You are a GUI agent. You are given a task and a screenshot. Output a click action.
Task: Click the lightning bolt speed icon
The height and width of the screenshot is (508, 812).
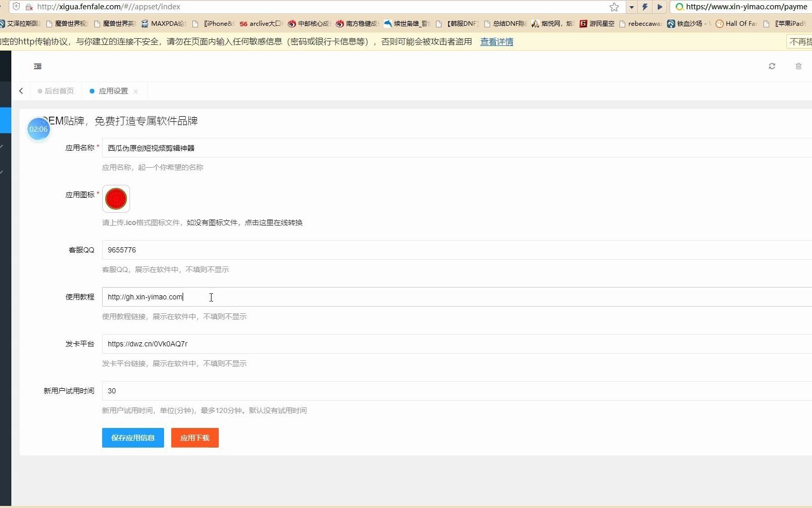645,7
